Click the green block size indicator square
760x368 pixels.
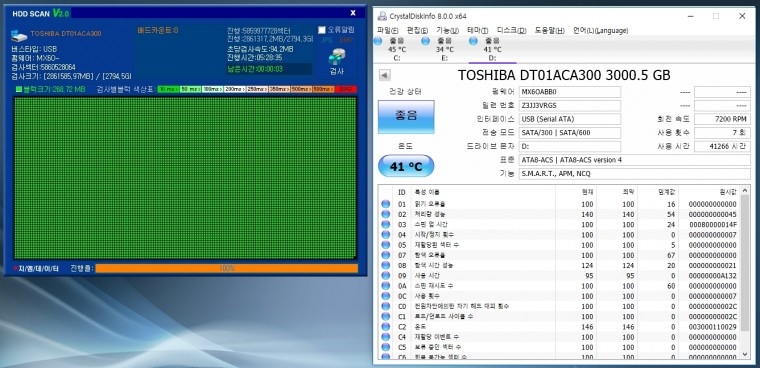pos(19,89)
